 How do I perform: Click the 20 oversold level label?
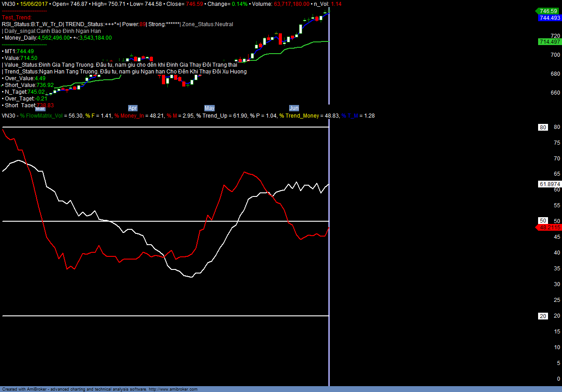pyautogui.click(x=543, y=316)
